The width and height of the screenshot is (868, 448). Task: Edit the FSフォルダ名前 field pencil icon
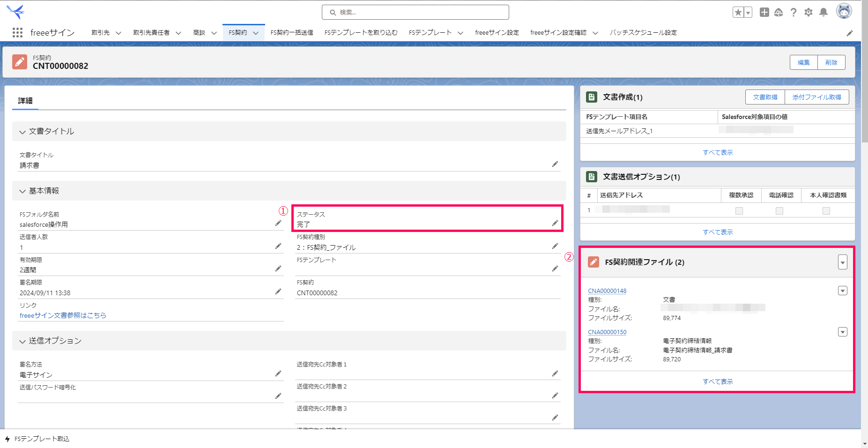(278, 223)
